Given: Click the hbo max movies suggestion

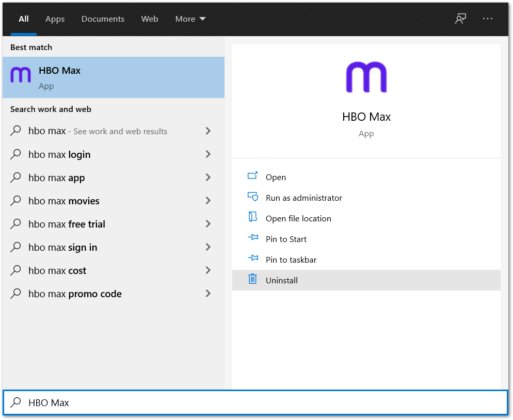Looking at the screenshot, I should pyautogui.click(x=114, y=201).
